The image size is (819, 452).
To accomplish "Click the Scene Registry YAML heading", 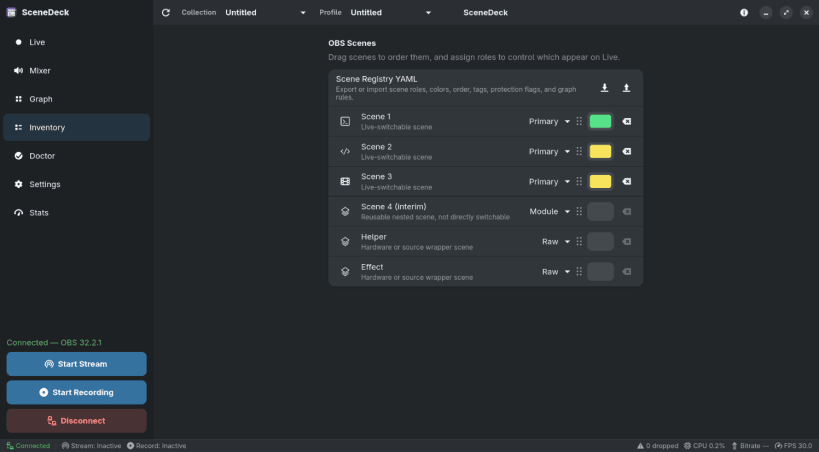I will click(376, 79).
